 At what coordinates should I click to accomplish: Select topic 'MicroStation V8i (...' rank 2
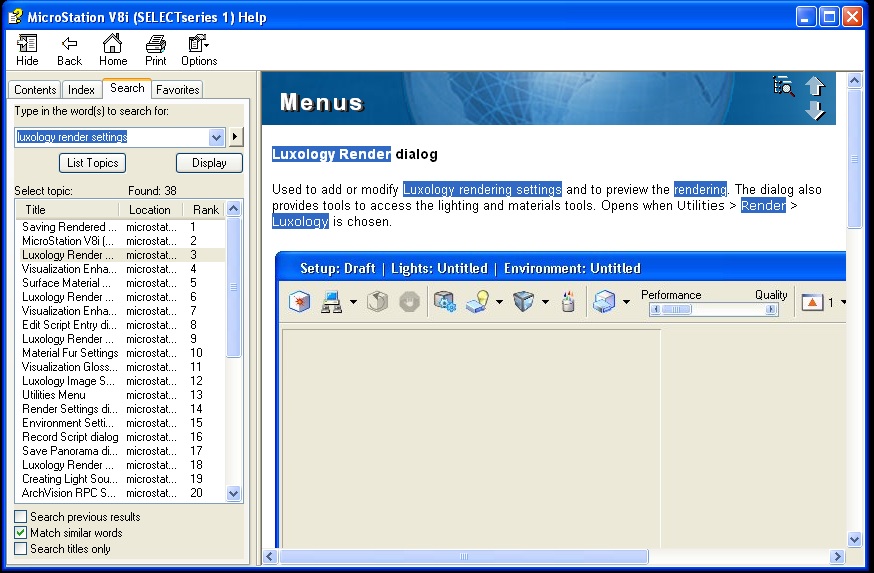click(121, 241)
